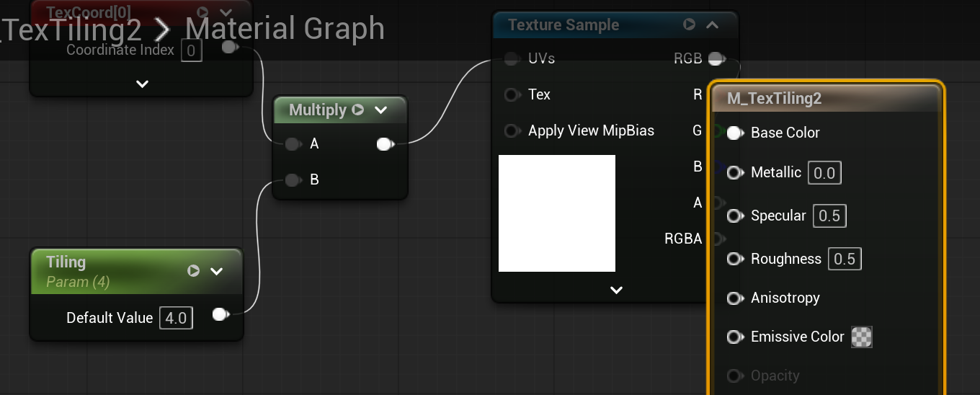980x395 pixels.
Task: Toggle live preview on the Tiling param node
Action: click(193, 271)
